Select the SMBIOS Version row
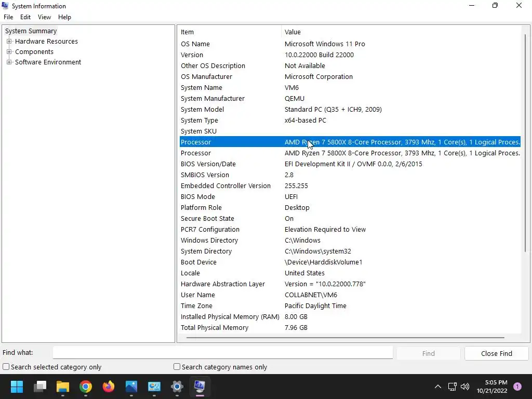532x399 pixels. tap(350, 175)
